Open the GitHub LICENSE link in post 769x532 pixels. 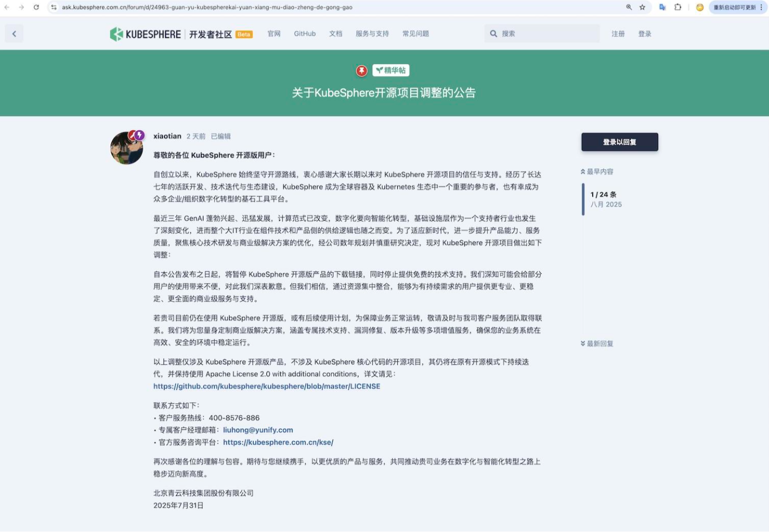coord(267,386)
